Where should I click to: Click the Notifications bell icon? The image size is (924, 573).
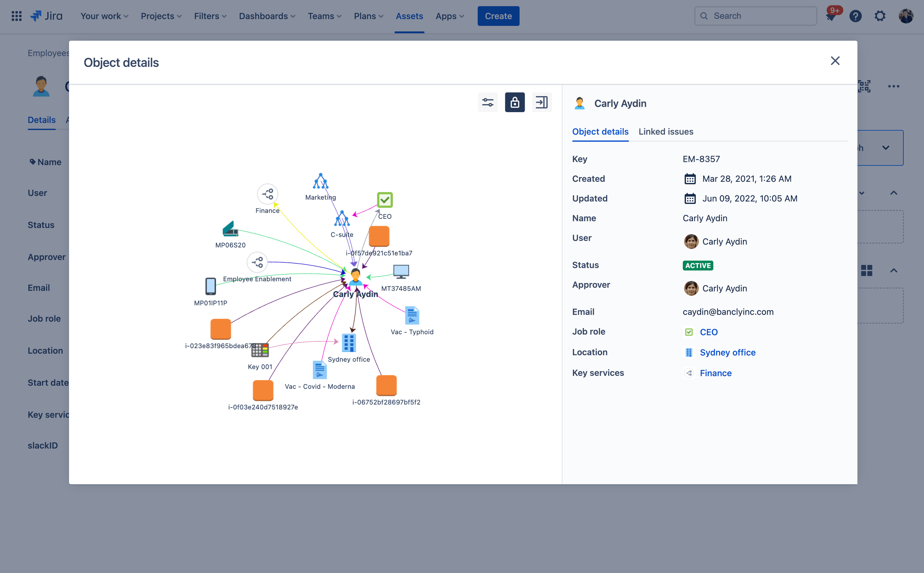coord(830,16)
